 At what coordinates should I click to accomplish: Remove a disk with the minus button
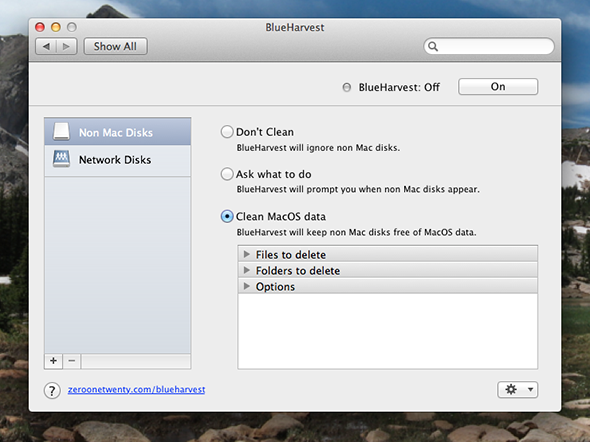coord(72,361)
